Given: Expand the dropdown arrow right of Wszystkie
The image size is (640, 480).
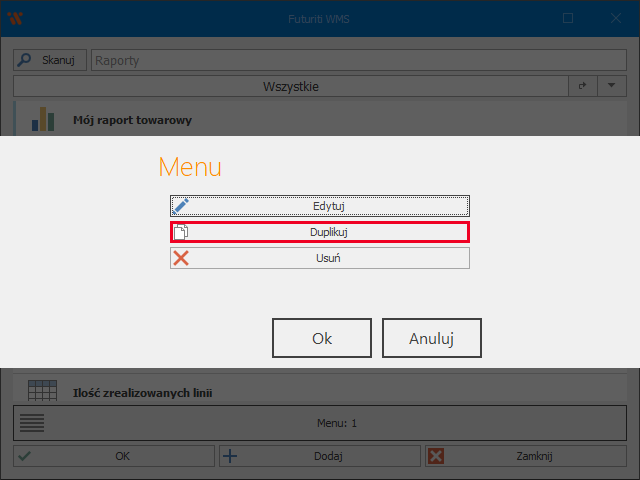Looking at the screenshot, I should point(611,87).
